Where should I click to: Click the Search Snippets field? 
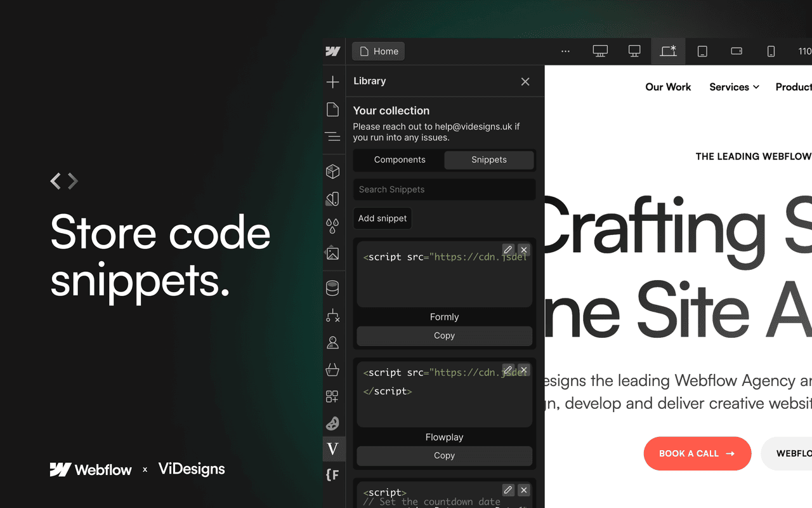pos(445,189)
